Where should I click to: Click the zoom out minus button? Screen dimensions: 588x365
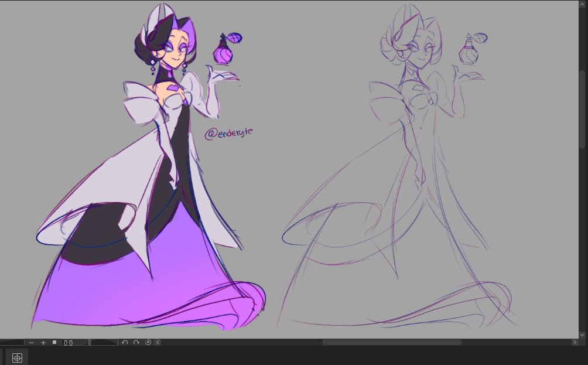pos(31,343)
